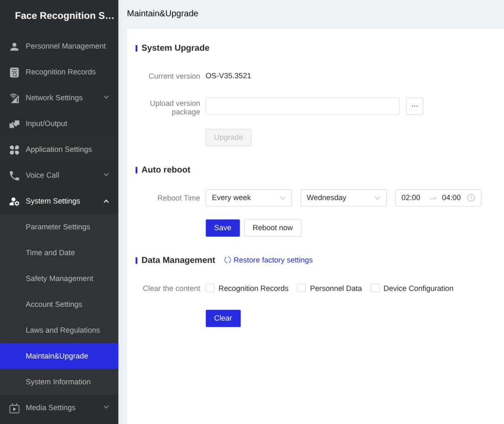Click the Input/Output arrows icon
504x424 pixels.
14,124
